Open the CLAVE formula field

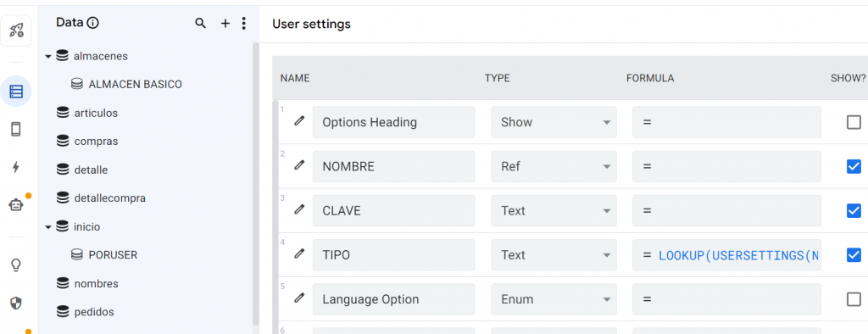tap(726, 210)
